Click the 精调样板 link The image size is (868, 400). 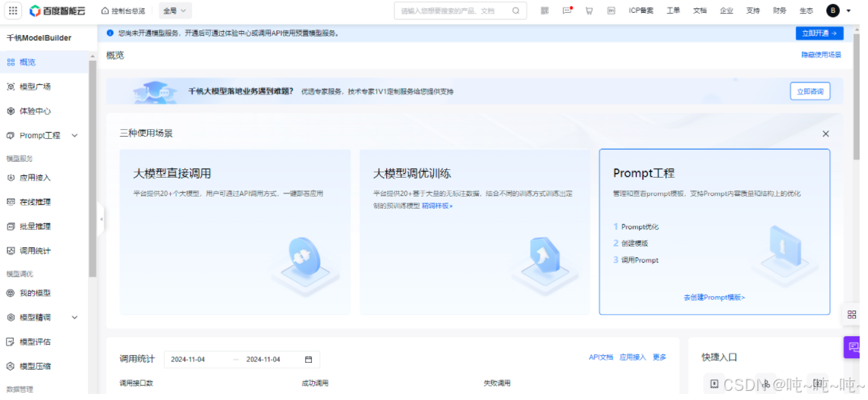(437, 206)
